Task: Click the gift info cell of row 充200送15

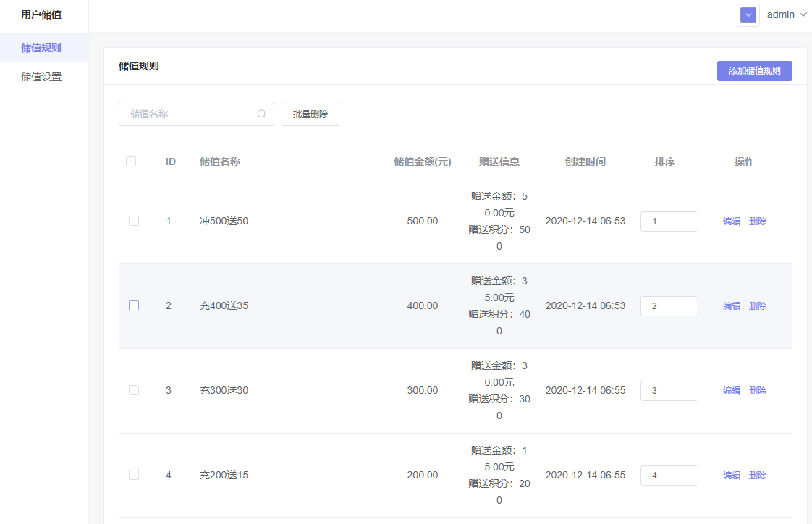Action: [x=499, y=476]
